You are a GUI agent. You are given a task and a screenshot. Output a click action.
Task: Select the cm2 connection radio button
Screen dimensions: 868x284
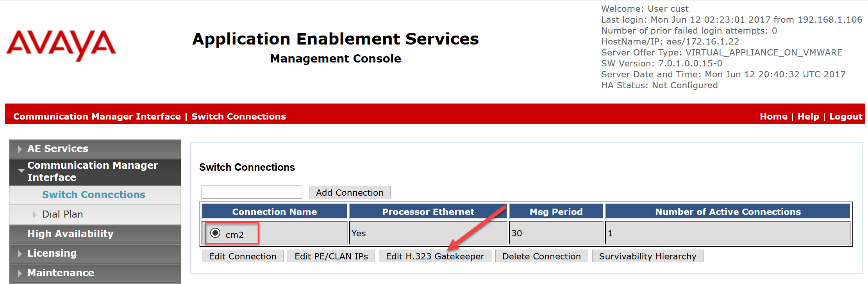(215, 233)
